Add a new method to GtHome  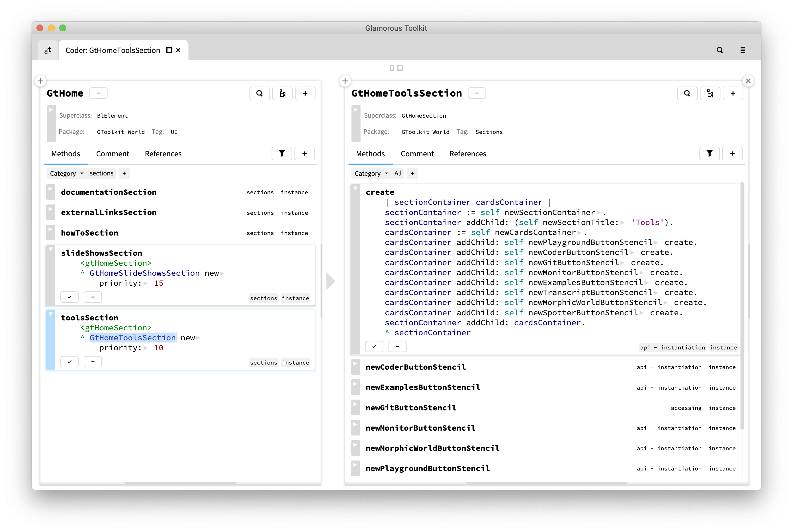[x=305, y=154]
